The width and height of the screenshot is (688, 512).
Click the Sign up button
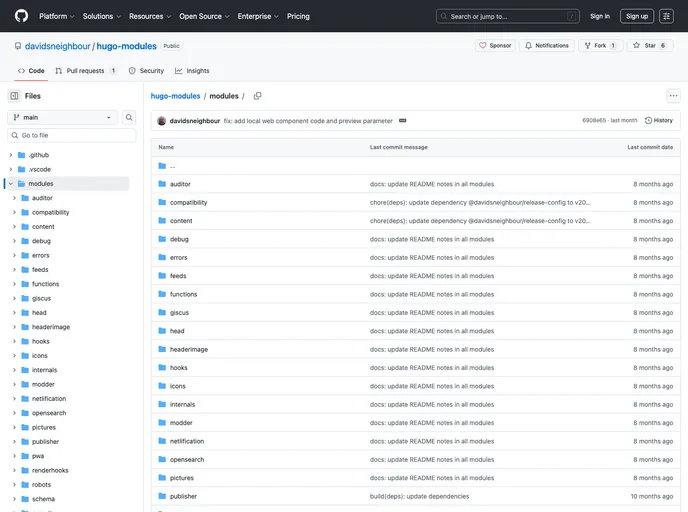click(637, 16)
